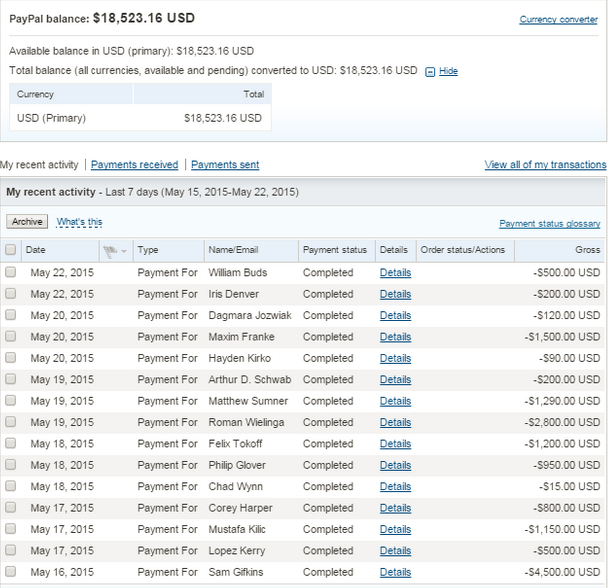Switch to Payments received tab
Screen dimensions: 608x588
[134, 165]
